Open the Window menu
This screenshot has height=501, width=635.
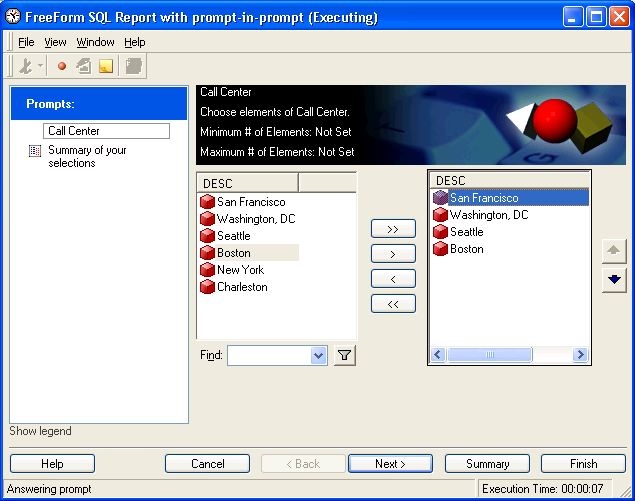coord(95,42)
